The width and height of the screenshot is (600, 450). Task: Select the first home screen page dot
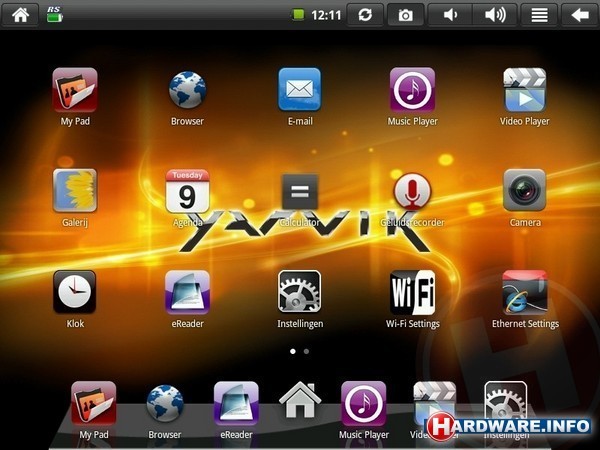click(x=293, y=351)
